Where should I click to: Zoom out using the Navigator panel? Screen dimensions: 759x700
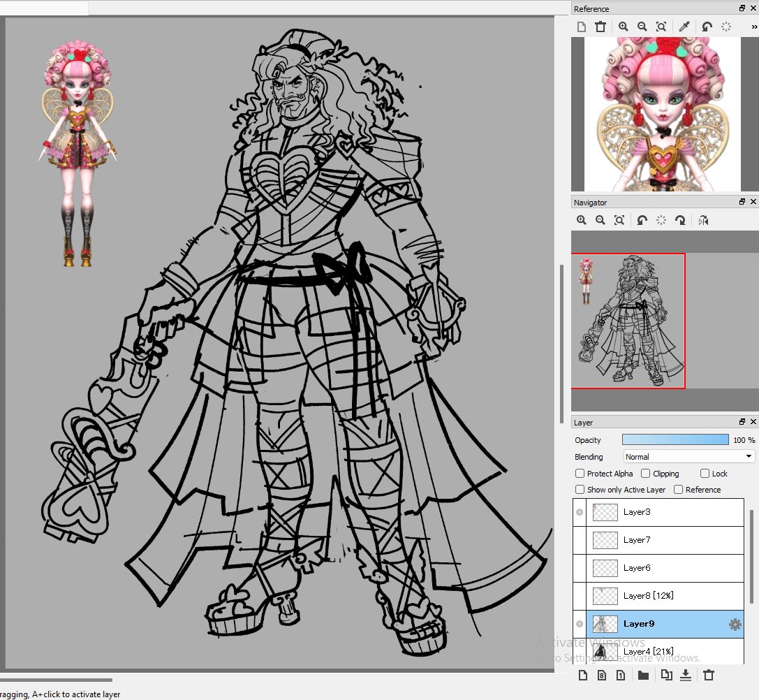click(600, 221)
